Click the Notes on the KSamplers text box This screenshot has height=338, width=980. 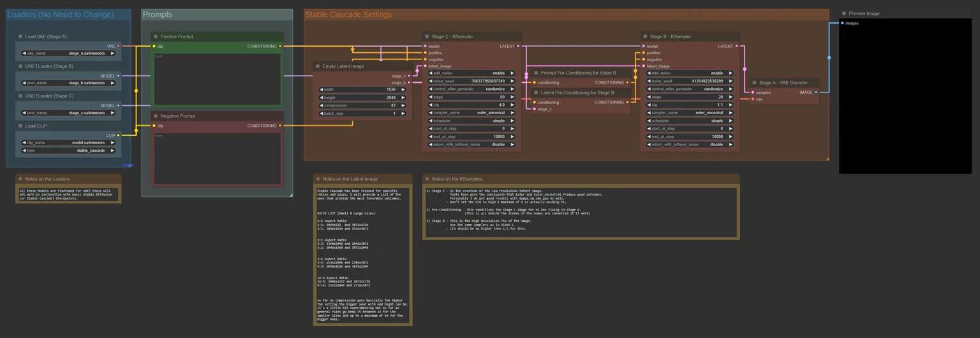pyautogui.click(x=581, y=211)
